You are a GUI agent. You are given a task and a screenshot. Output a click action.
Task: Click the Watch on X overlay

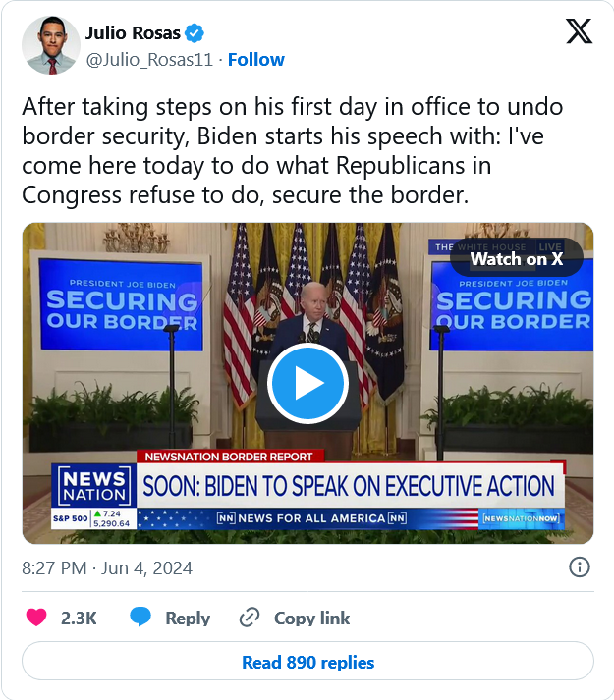517,259
